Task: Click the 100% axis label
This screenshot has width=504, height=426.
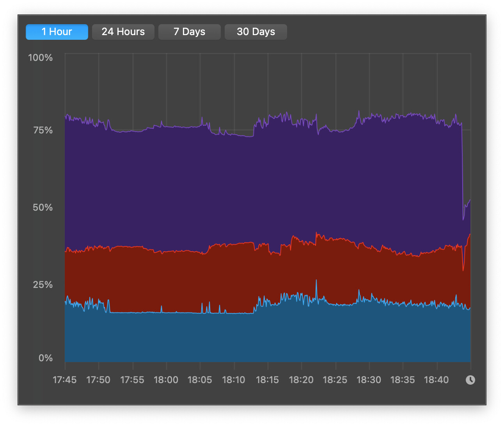Action: 40,58
